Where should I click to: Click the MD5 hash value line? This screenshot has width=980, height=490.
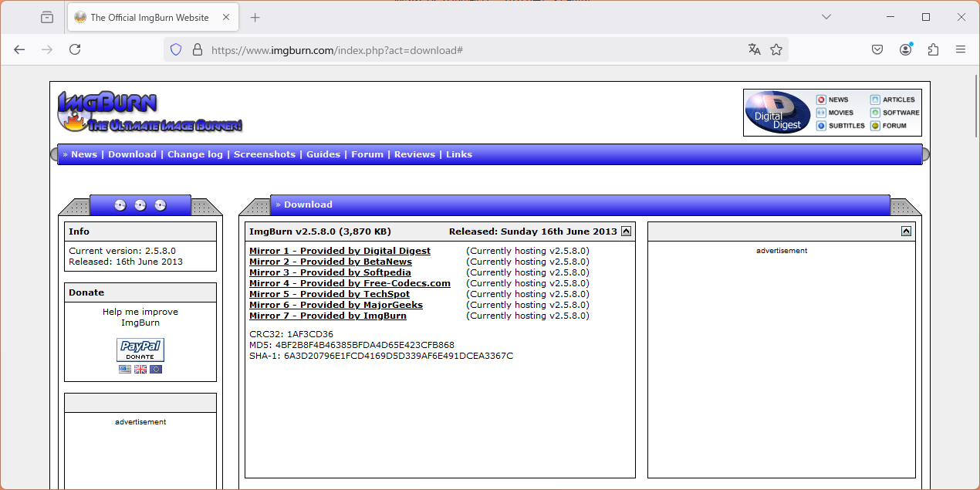[352, 345]
